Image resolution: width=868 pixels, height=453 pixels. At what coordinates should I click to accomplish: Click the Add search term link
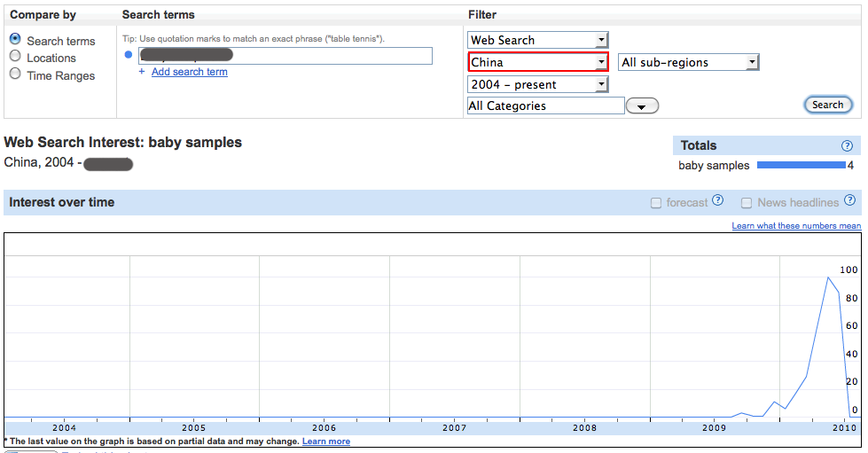pos(189,72)
